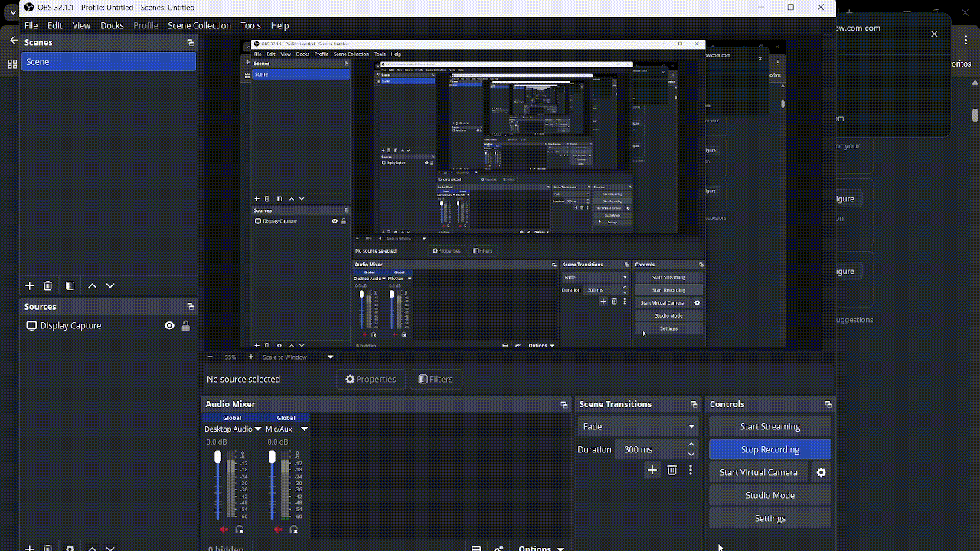This screenshot has width=980, height=551.
Task: Zoom in preview with the plus icon
Action: pos(250,357)
